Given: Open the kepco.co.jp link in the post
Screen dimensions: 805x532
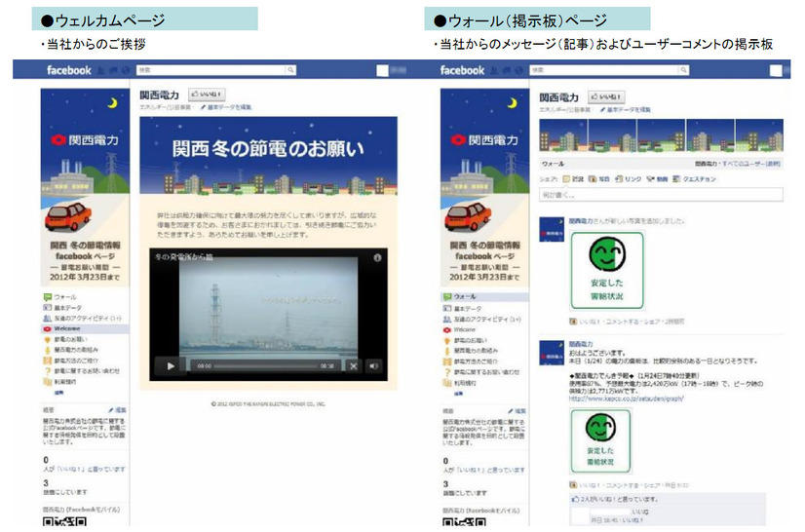Looking at the screenshot, I should pos(626,399).
